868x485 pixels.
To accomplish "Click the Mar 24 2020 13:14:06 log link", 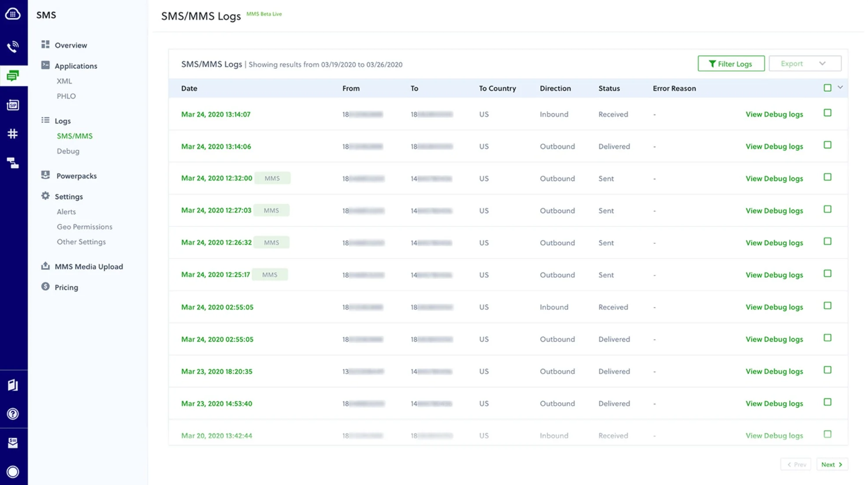I will (x=216, y=146).
